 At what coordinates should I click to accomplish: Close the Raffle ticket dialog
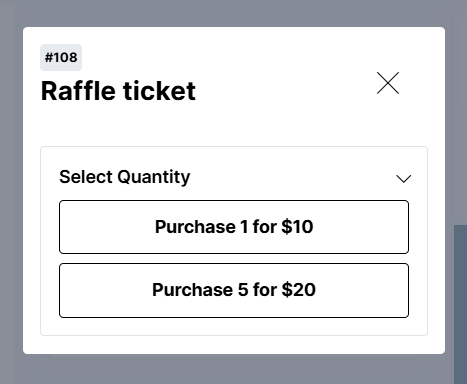click(388, 83)
